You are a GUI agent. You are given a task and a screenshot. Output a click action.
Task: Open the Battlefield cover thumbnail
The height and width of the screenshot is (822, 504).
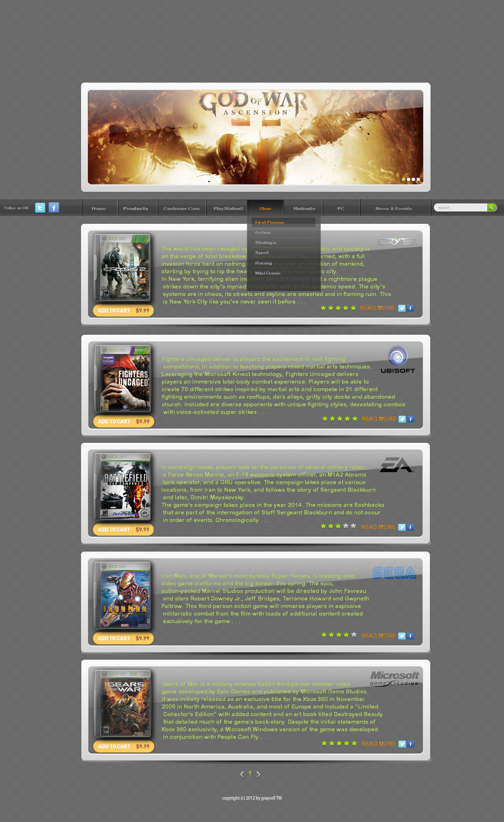click(x=122, y=487)
